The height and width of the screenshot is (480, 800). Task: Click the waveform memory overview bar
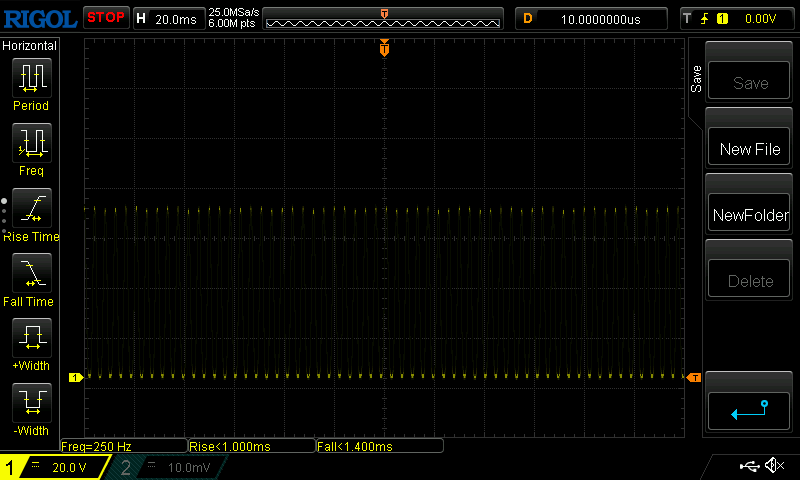click(383, 19)
